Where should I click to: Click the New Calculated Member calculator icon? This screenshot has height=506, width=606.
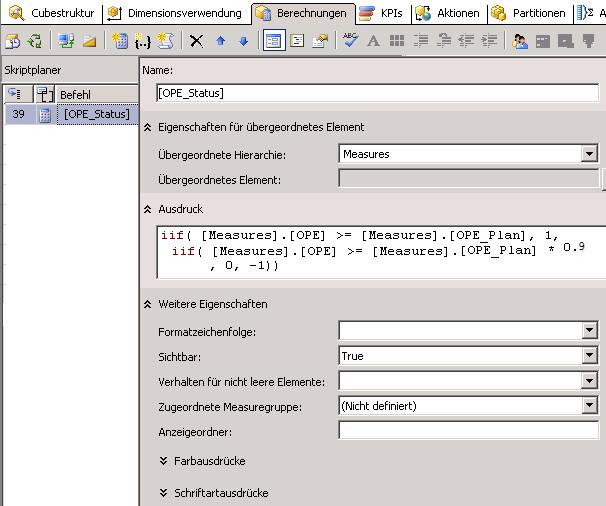[120, 41]
